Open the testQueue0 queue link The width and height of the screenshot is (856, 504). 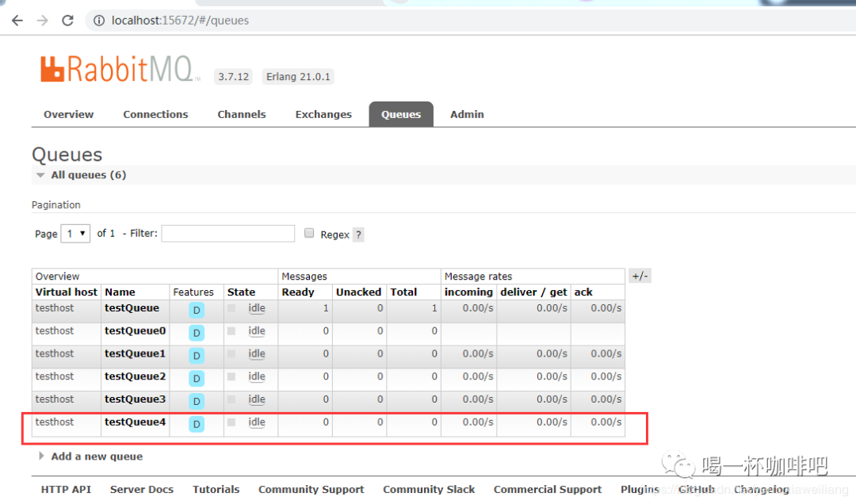tap(136, 331)
